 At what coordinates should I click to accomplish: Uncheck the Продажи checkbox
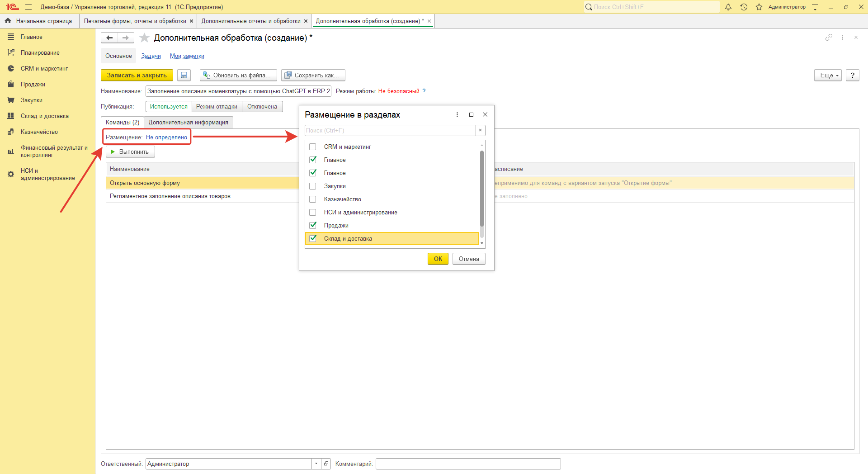[x=313, y=225]
